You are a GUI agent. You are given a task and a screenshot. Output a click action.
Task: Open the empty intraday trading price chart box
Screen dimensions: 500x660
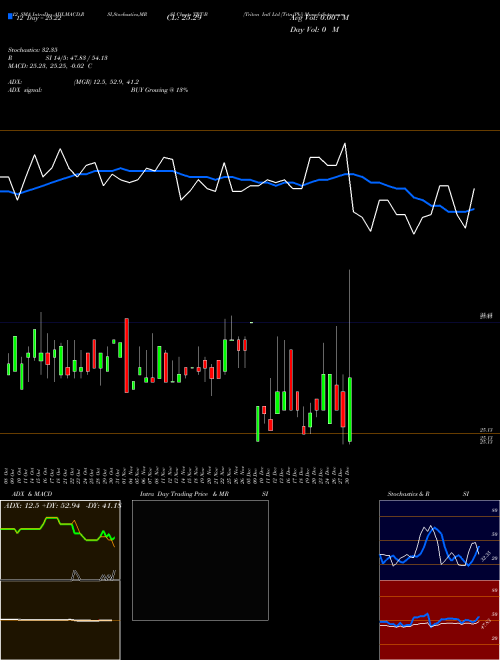coord(200,560)
